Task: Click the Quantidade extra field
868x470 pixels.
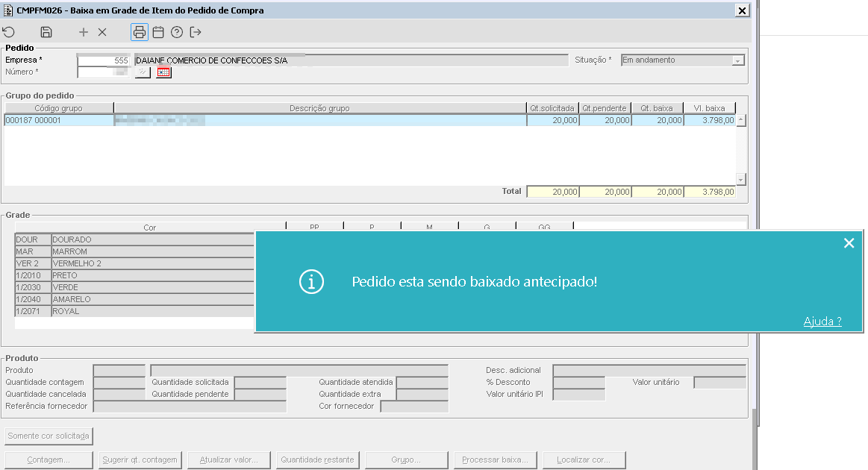Action: (x=422, y=394)
